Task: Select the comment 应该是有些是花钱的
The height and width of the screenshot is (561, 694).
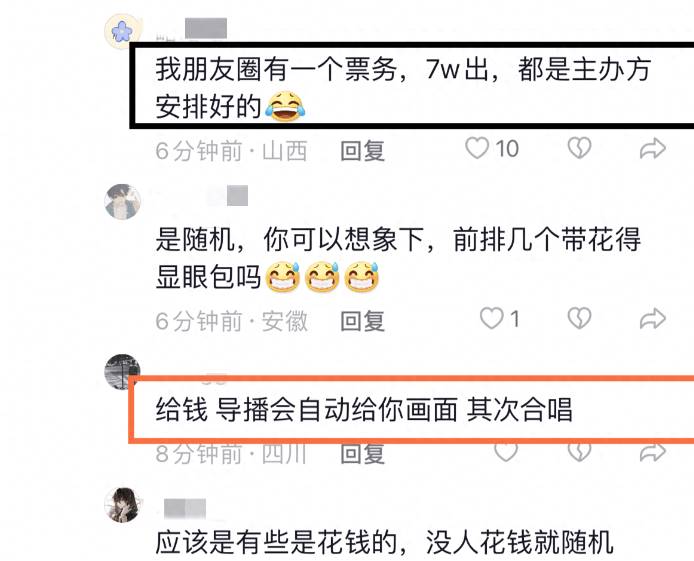Action: 384,542
